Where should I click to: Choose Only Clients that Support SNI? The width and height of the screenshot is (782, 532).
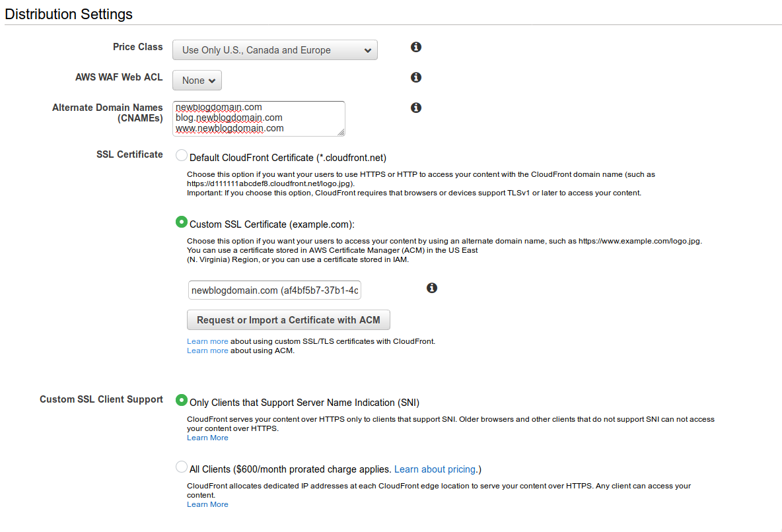182,400
